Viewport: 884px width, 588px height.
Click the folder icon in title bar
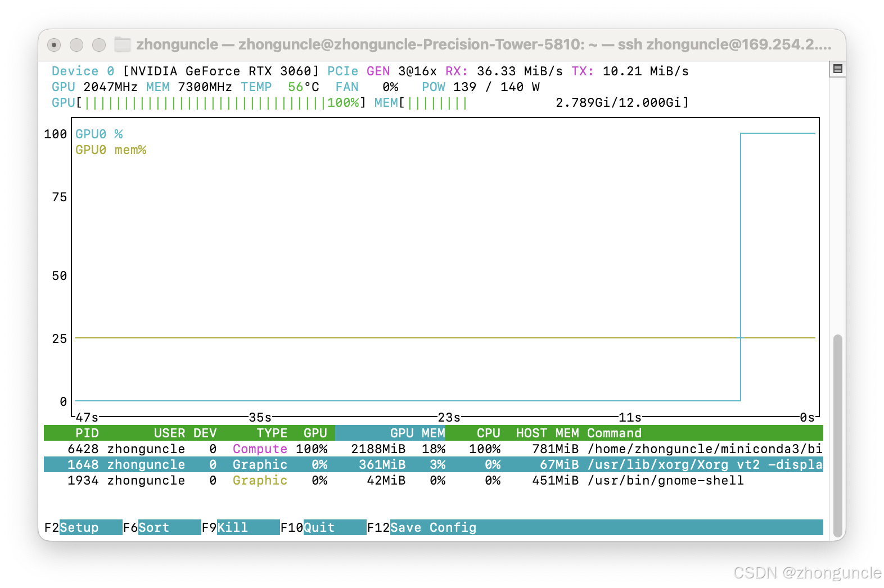pos(122,44)
